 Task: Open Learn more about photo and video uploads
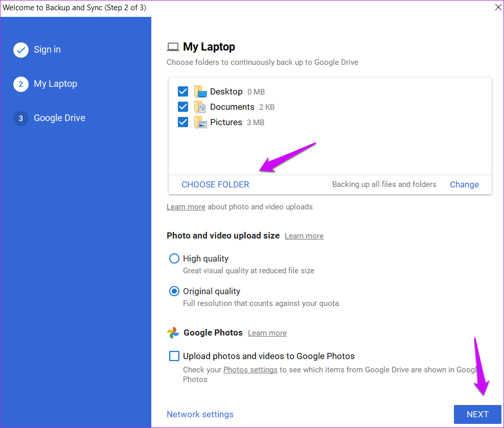pyautogui.click(x=186, y=207)
